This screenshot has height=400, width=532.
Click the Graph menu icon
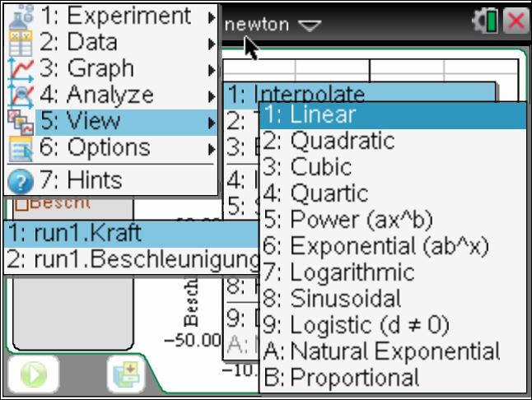click(20, 69)
